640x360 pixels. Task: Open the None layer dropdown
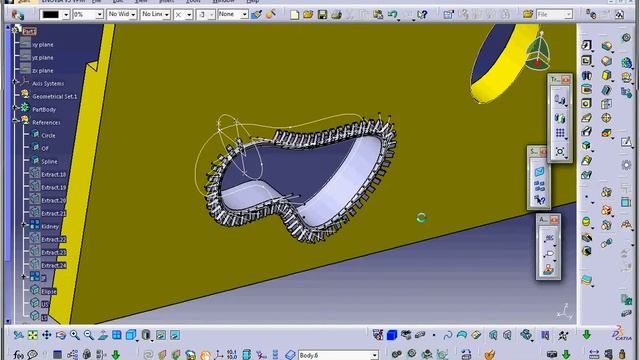click(244, 15)
